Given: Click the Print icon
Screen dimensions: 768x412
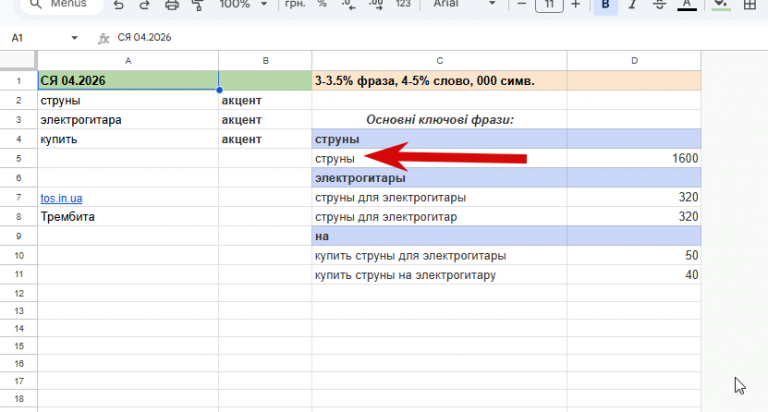Looking at the screenshot, I should tap(171, 4).
